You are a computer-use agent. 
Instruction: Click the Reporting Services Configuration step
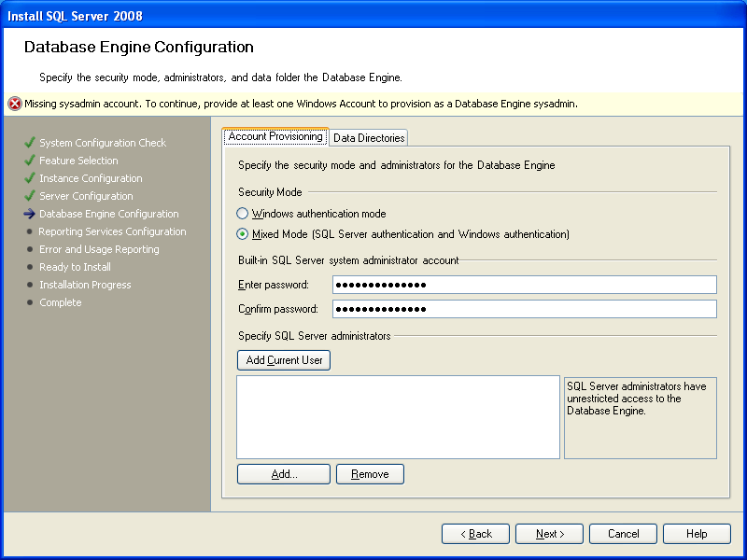tap(112, 231)
